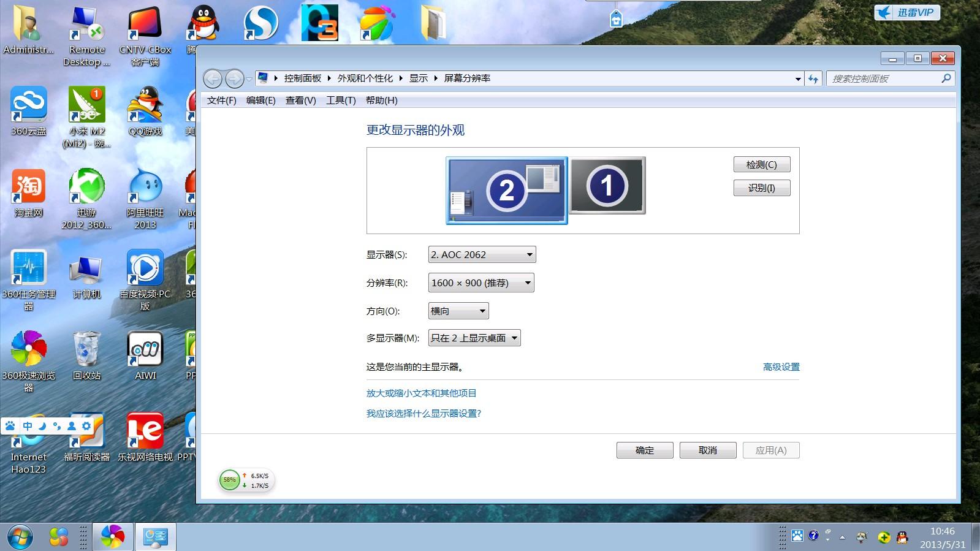The height and width of the screenshot is (551, 980).
Task: Select monitor 1 thumbnail
Action: 607,185
